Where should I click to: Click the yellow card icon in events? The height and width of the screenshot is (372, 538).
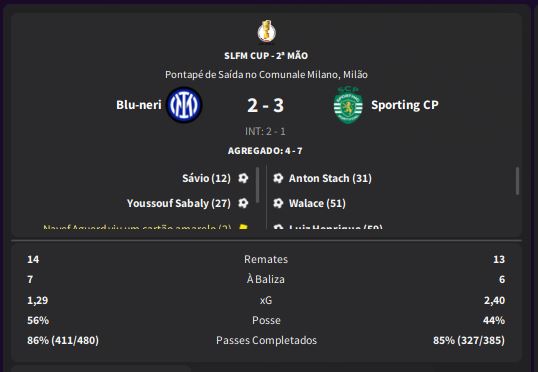click(x=243, y=227)
